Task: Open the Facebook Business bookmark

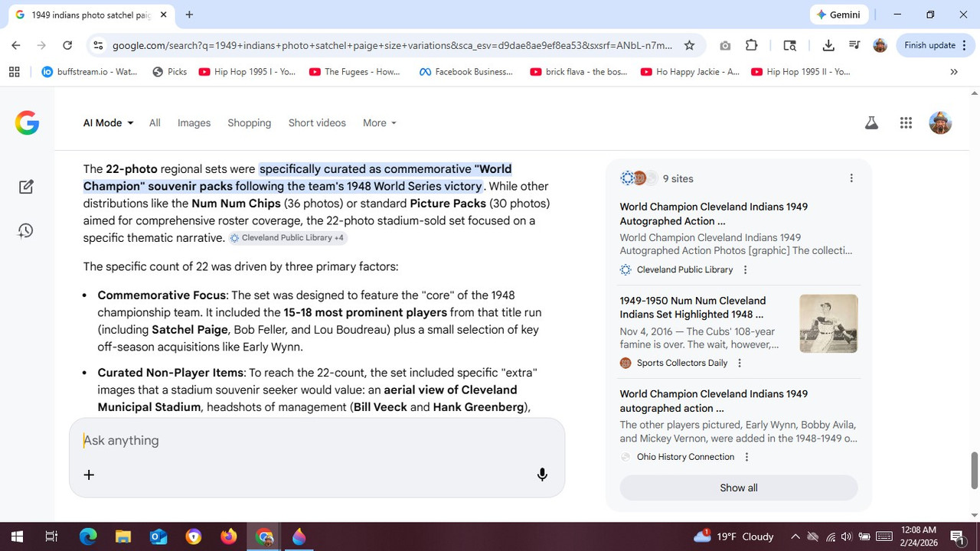Action: tap(465, 72)
